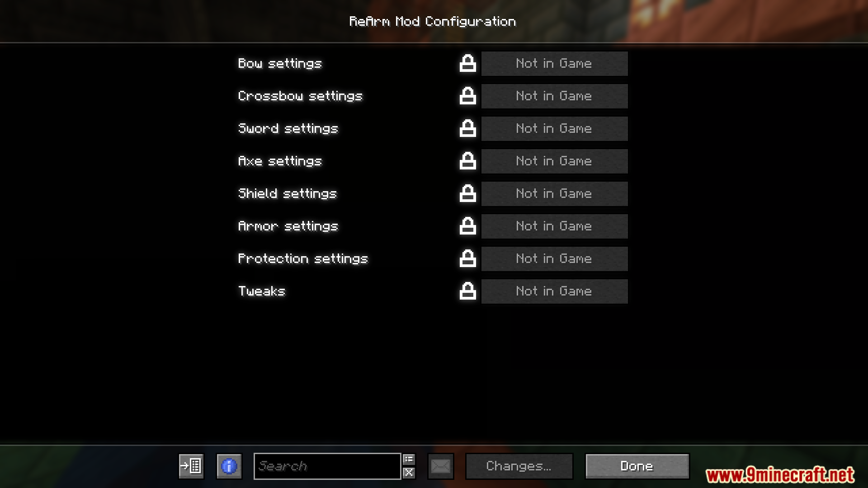
Task: Click the lock icon beside Tweaks
Action: pos(467,291)
